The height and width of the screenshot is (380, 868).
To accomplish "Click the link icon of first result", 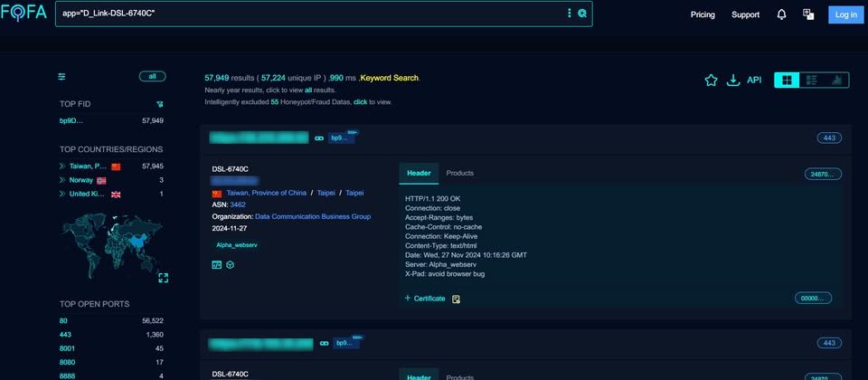I will point(319,138).
